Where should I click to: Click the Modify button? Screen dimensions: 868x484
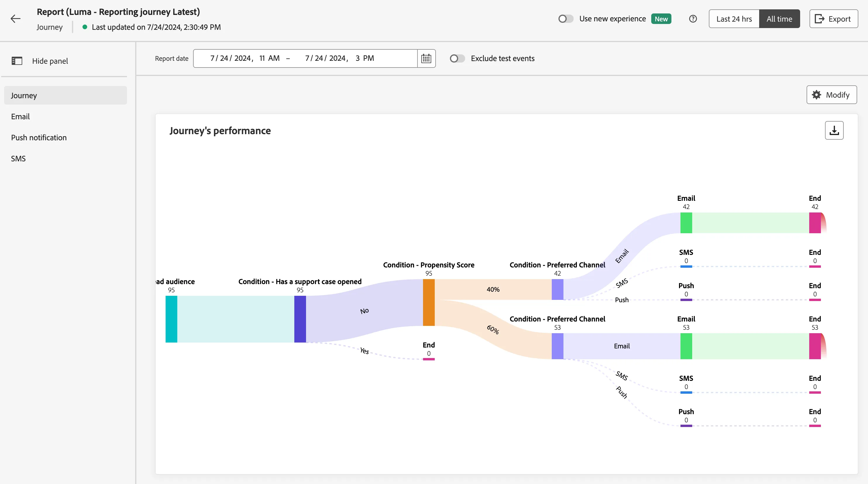click(x=832, y=95)
